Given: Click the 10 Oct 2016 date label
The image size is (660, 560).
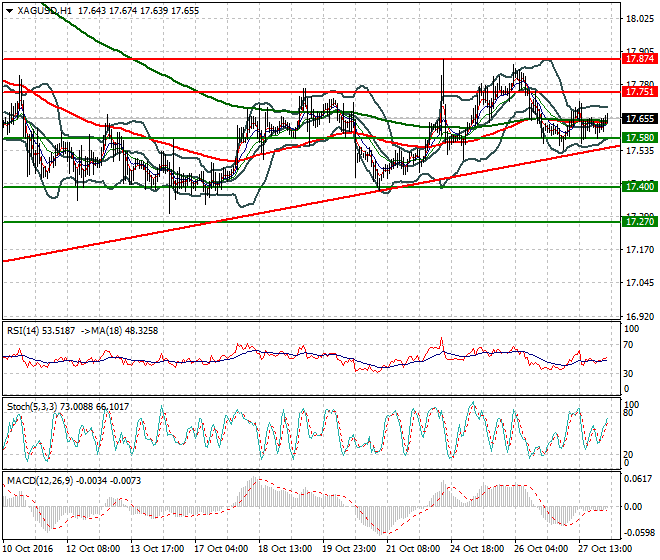Looking at the screenshot, I should coord(28,549).
